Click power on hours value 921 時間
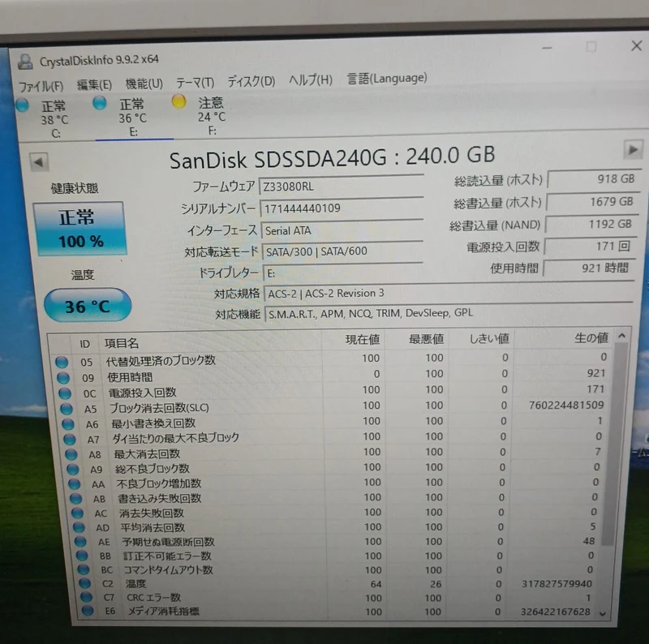The height and width of the screenshot is (644, 649). point(589,268)
